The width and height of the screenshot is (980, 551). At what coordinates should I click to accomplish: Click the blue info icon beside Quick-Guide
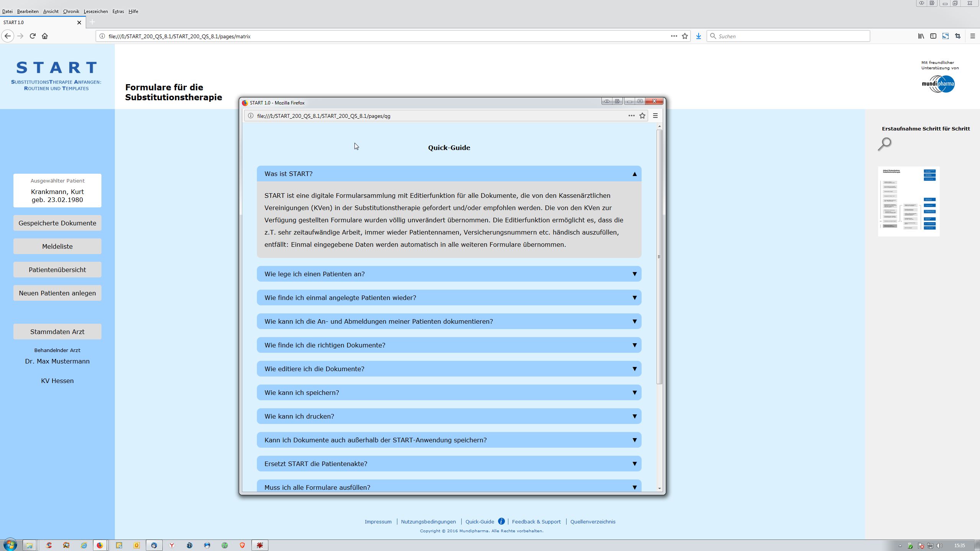pyautogui.click(x=501, y=521)
